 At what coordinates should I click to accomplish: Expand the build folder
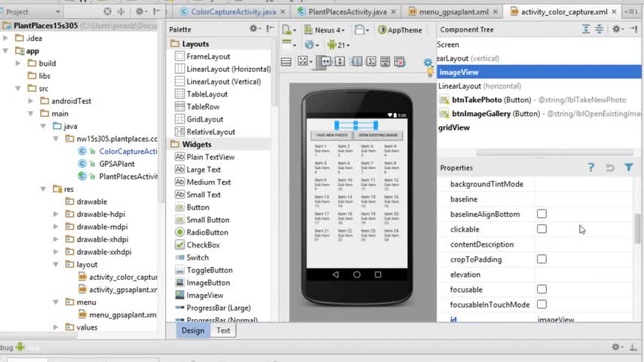[x=18, y=63]
